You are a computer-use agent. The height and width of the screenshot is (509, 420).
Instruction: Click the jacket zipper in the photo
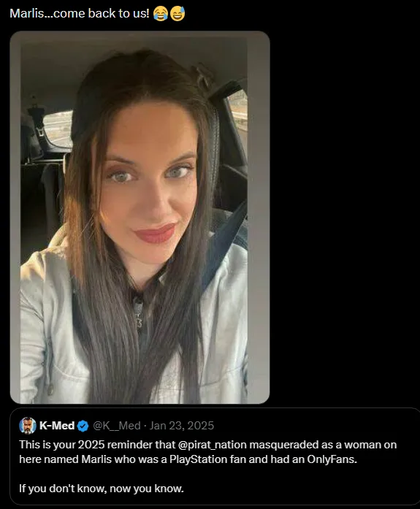(x=138, y=313)
